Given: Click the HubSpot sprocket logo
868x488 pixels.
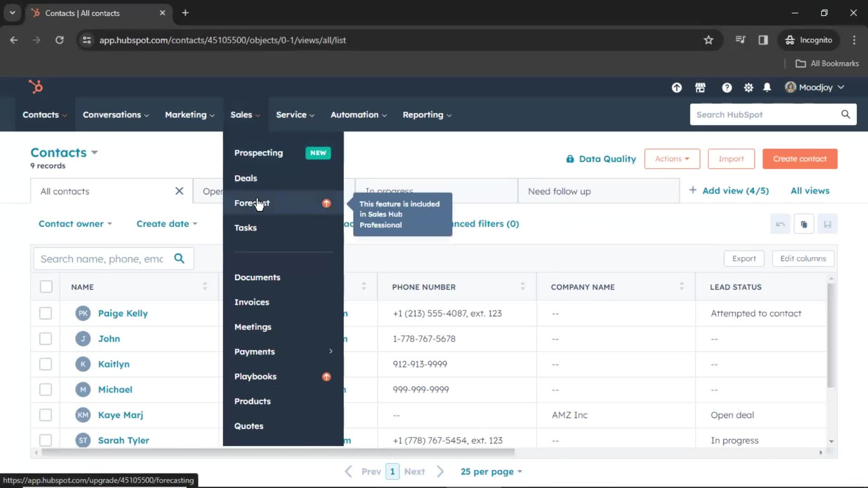Looking at the screenshot, I should point(36,87).
